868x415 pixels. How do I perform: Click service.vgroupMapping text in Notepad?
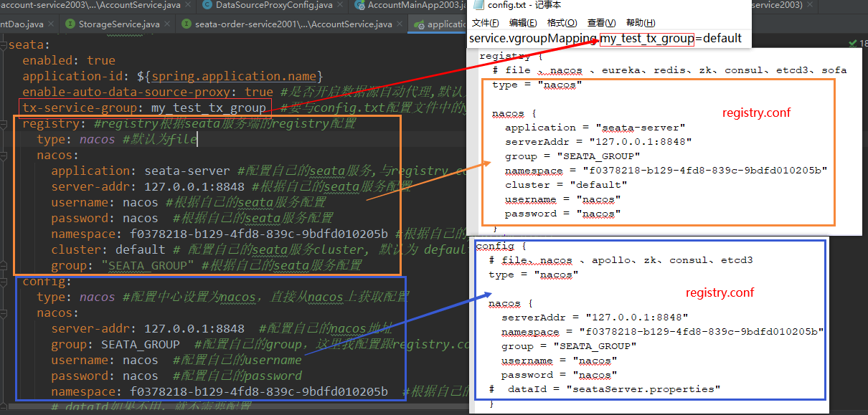coord(532,38)
